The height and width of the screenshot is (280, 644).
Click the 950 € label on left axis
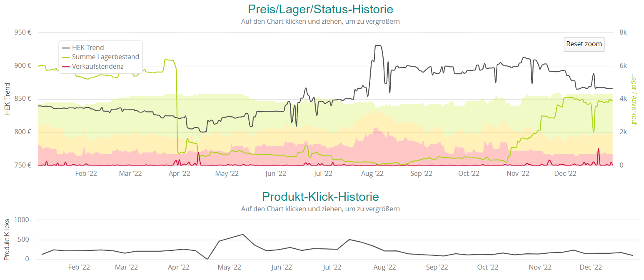24,32
